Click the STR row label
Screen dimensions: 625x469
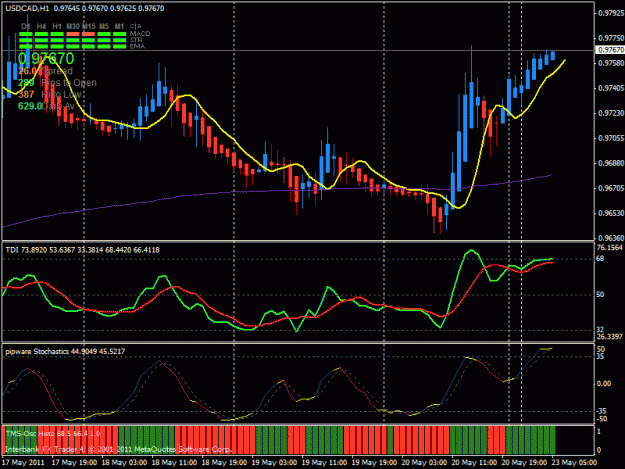click(x=136, y=40)
